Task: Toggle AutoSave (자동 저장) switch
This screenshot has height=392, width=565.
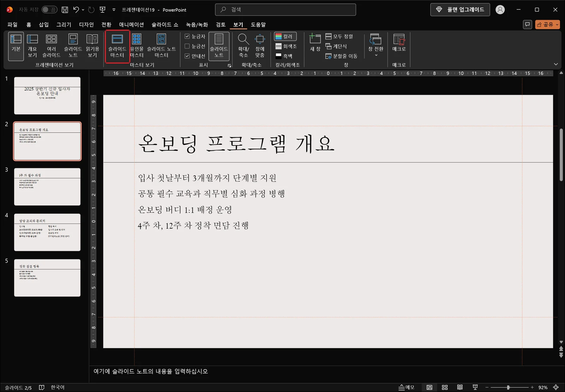Action: click(x=49, y=10)
